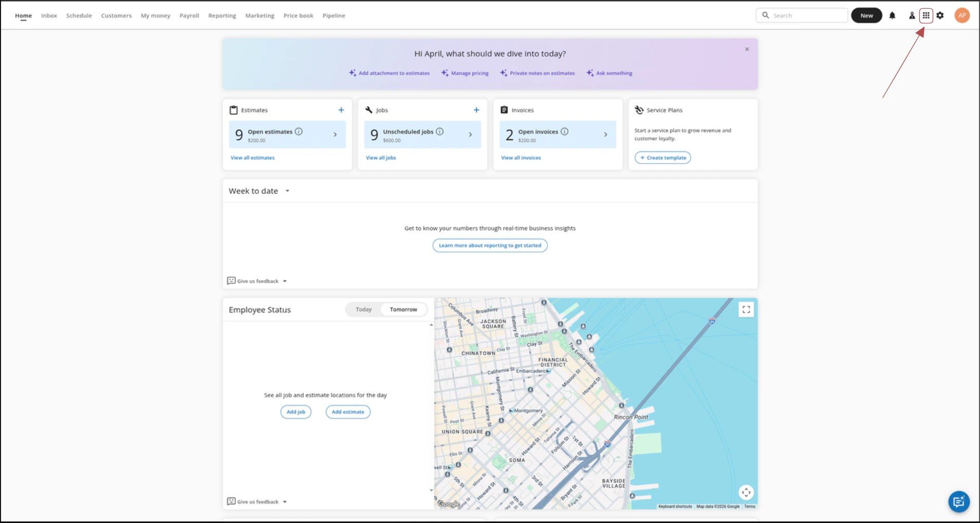The image size is (980, 523).
Task: Add a new job with plus icon
Action: [476, 110]
